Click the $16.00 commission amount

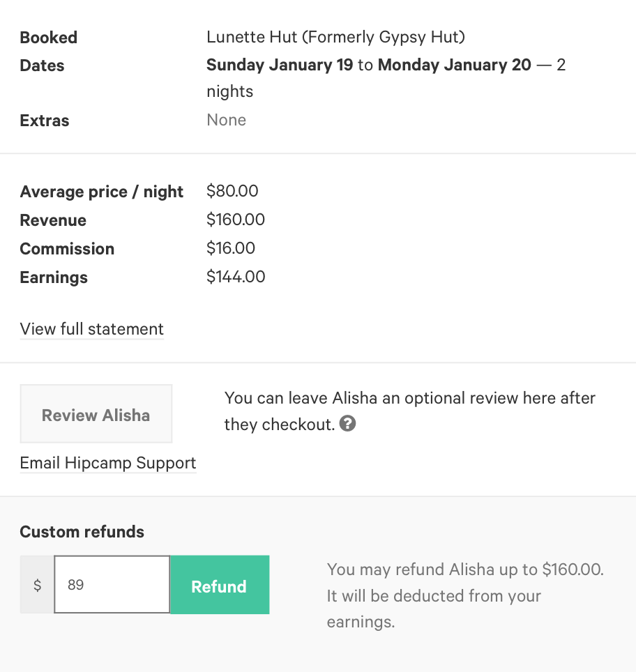231,248
